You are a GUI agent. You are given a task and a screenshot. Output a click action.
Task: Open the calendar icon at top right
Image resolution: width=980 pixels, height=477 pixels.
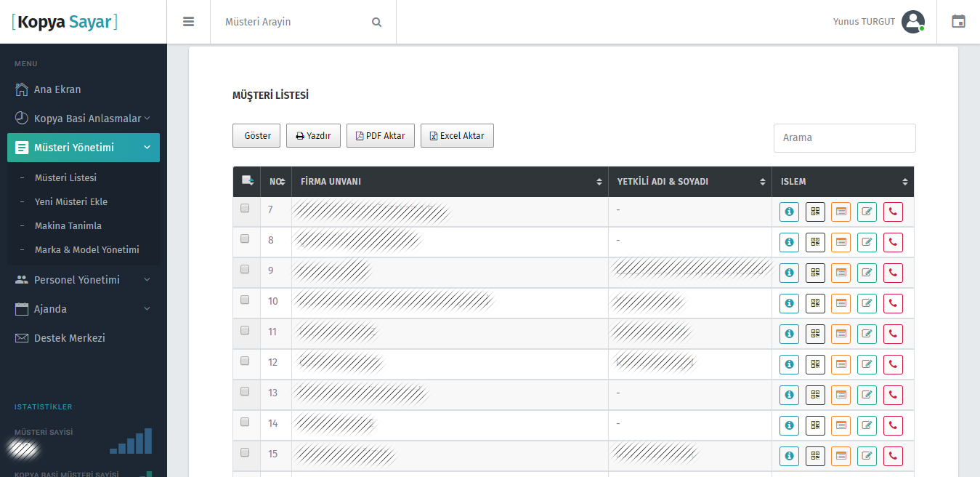[958, 22]
